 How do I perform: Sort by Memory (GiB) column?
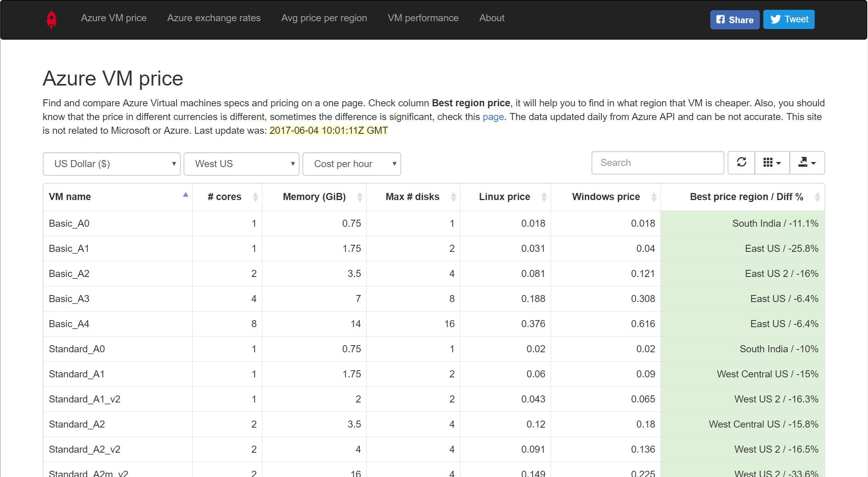point(314,197)
